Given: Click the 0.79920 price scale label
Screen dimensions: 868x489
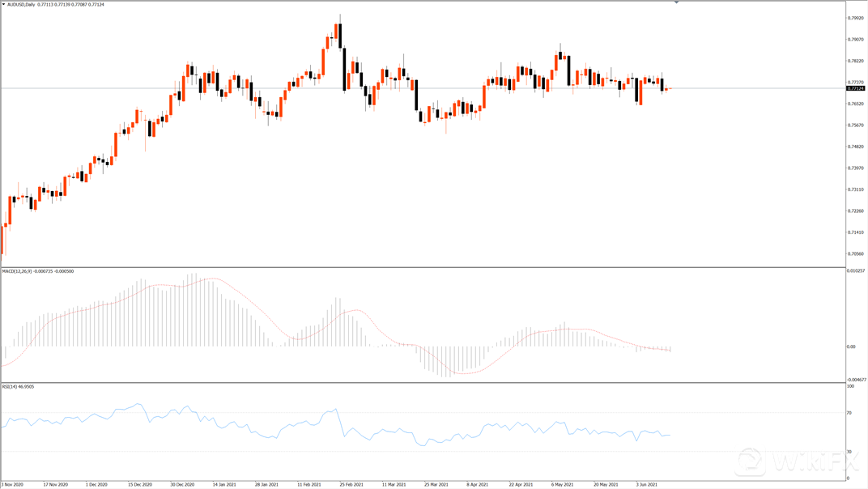Looking at the screenshot, I should (855, 18).
